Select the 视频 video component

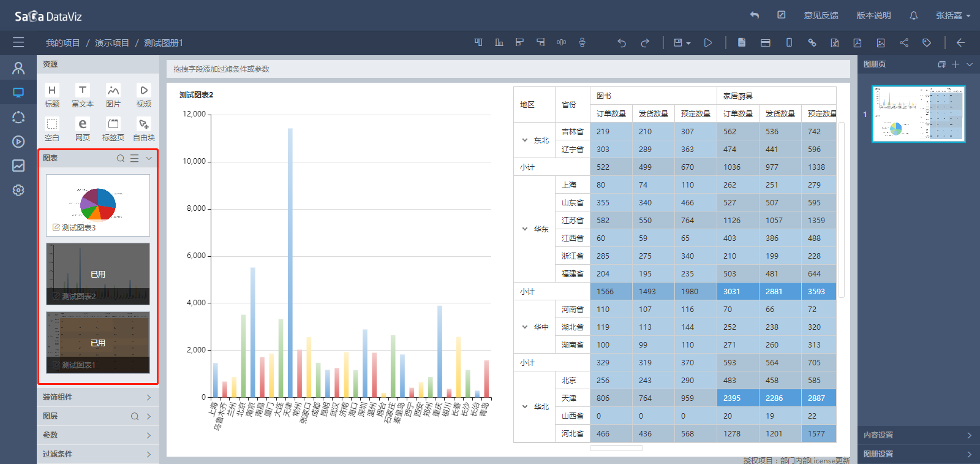144,96
